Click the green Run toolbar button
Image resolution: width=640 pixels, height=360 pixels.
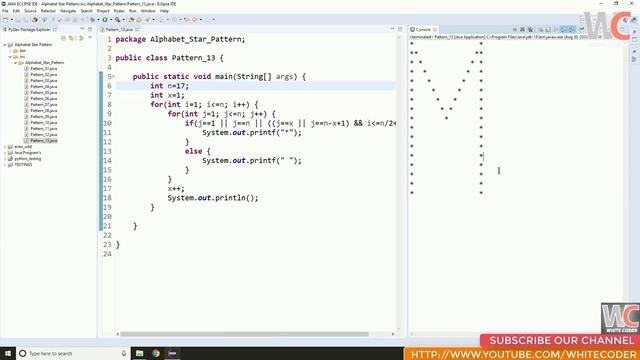105,20
